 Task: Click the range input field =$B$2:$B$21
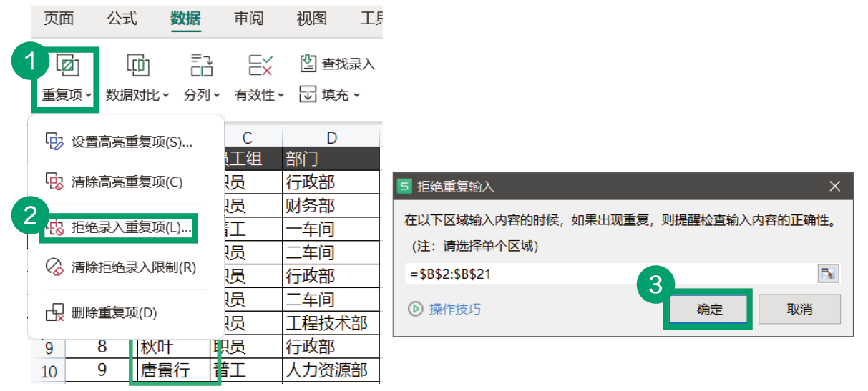pos(608,274)
